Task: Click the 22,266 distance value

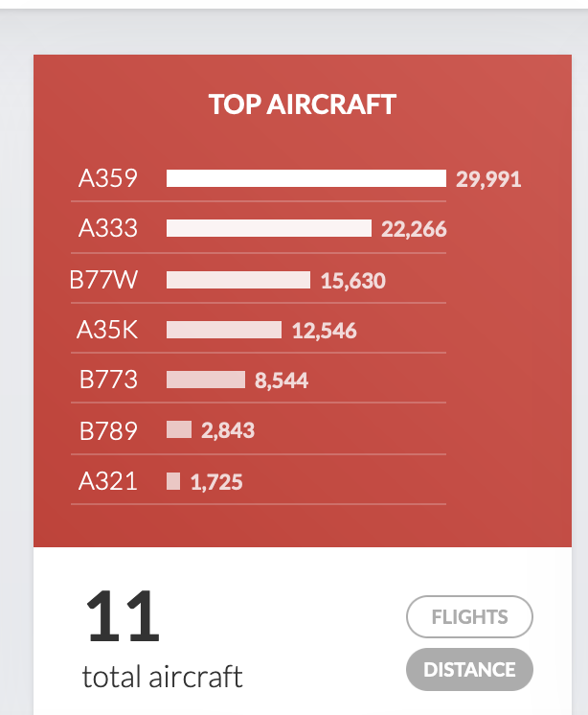Action: tap(414, 230)
